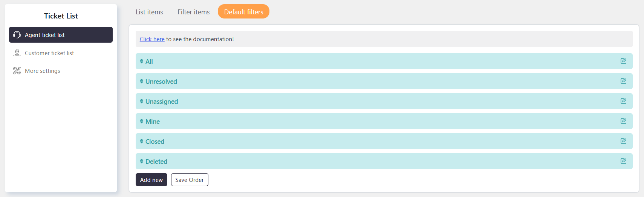Grab the sort handle on All row
This screenshot has height=197, width=644.
coord(142,61)
